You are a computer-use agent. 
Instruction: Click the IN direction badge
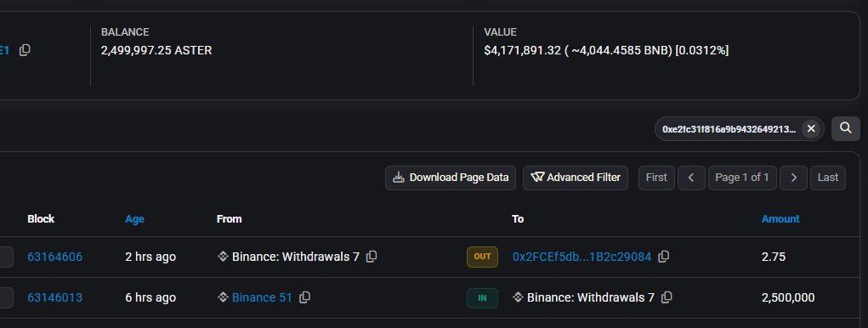pyautogui.click(x=482, y=298)
